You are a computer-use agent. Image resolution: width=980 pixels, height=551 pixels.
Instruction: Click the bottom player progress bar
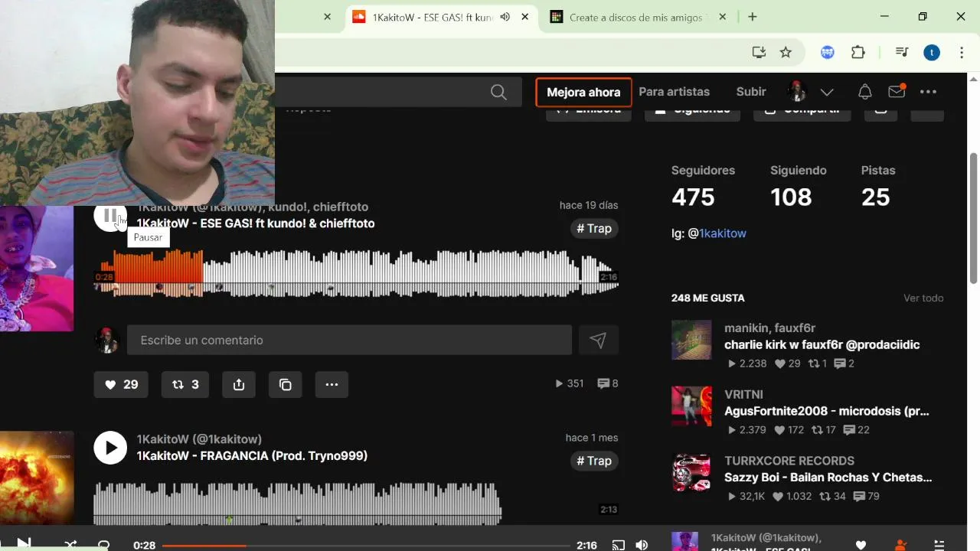click(366, 546)
